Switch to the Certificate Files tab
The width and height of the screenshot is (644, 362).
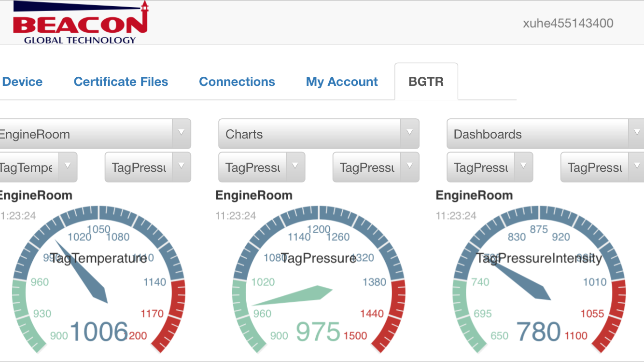tap(121, 82)
